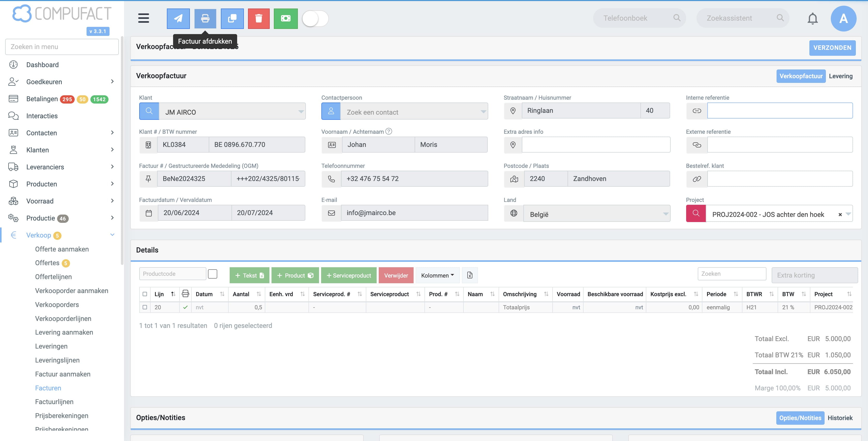
Task: Duplicate the invoice with copy button
Action: point(232,19)
